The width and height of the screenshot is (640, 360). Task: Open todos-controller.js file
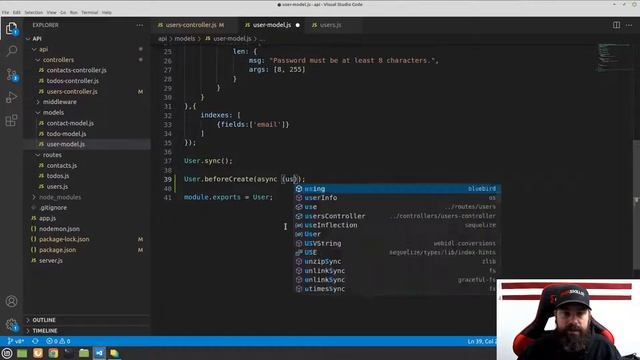coord(72,81)
